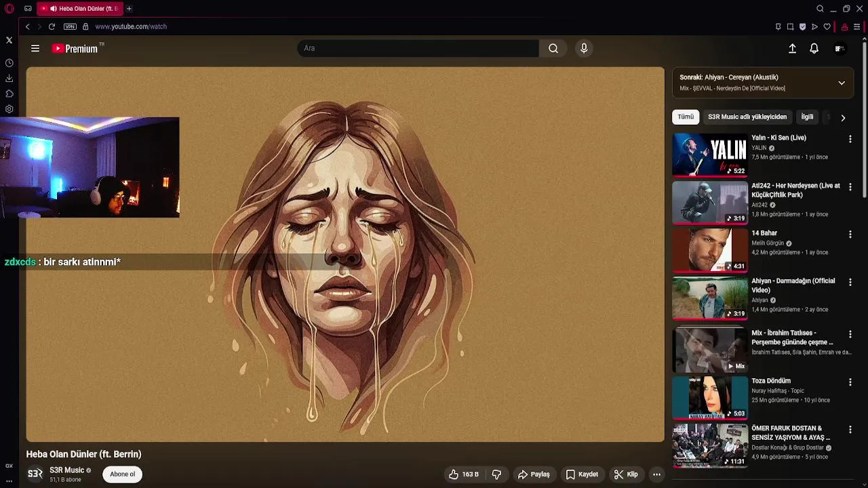Open the YouTube hamburger guide menu
Image resolution: width=868 pixels, height=488 pixels.
[x=35, y=48]
